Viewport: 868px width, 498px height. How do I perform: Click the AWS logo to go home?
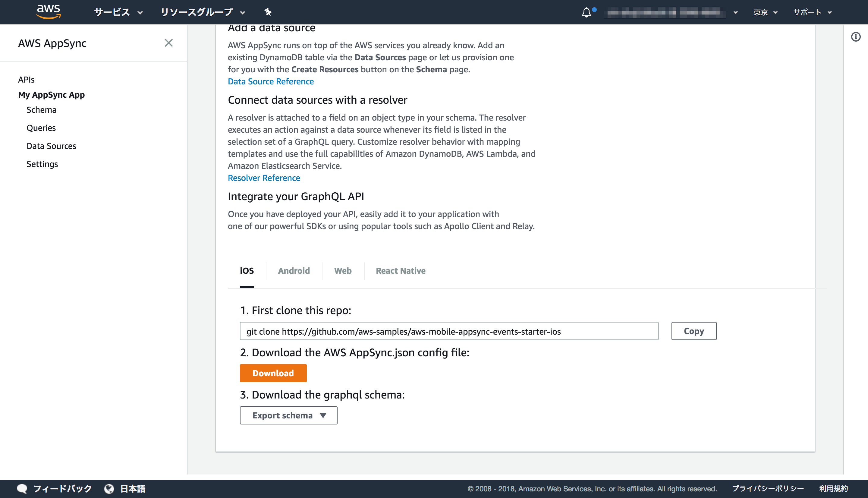[48, 12]
